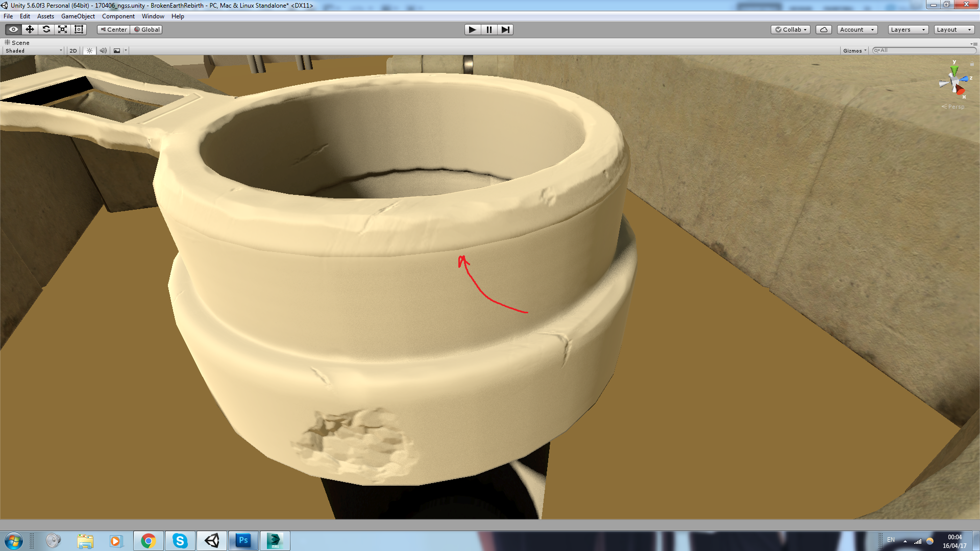This screenshot has width=980, height=551.
Task: Select the Rotate tool
Action: point(46,29)
